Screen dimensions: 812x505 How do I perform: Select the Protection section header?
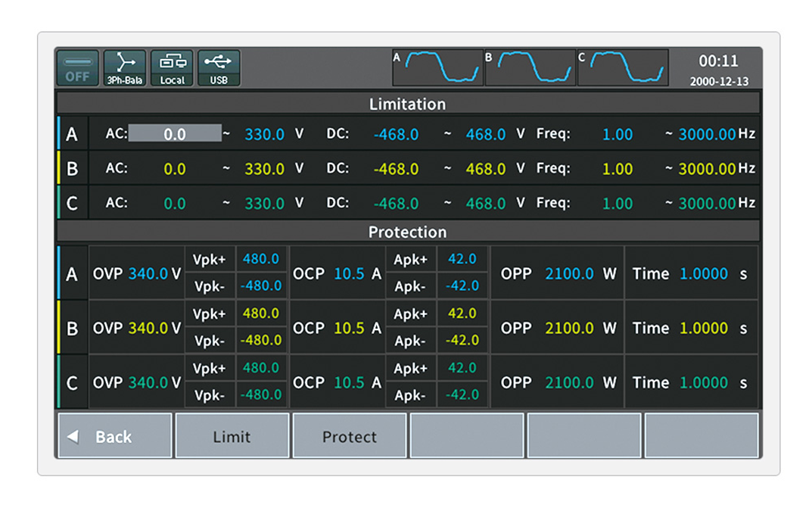click(408, 232)
